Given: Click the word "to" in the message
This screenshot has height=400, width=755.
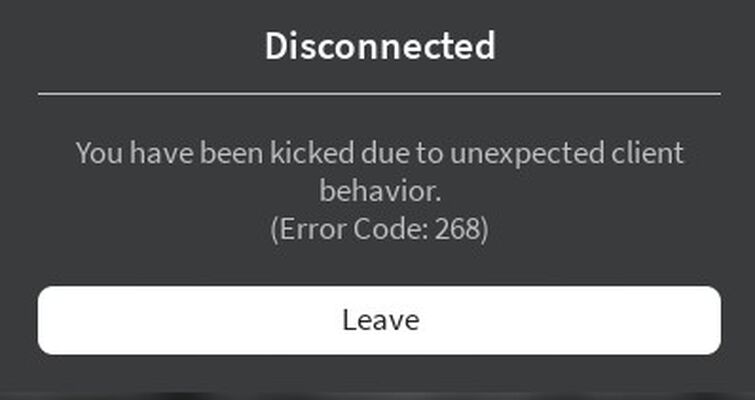Looking at the screenshot, I should pos(430,154).
